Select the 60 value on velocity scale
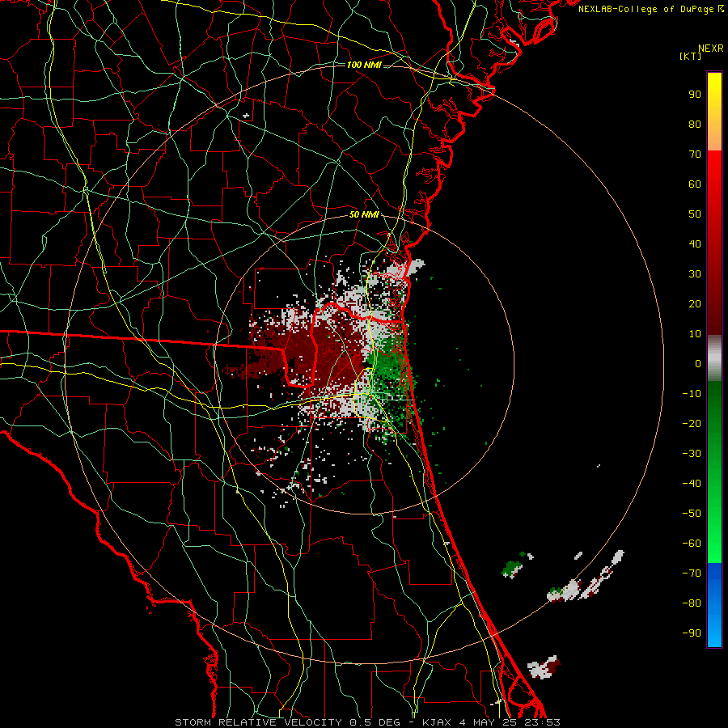Image resolution: width=728 pixels, height=728 pixels. point(695,184)
